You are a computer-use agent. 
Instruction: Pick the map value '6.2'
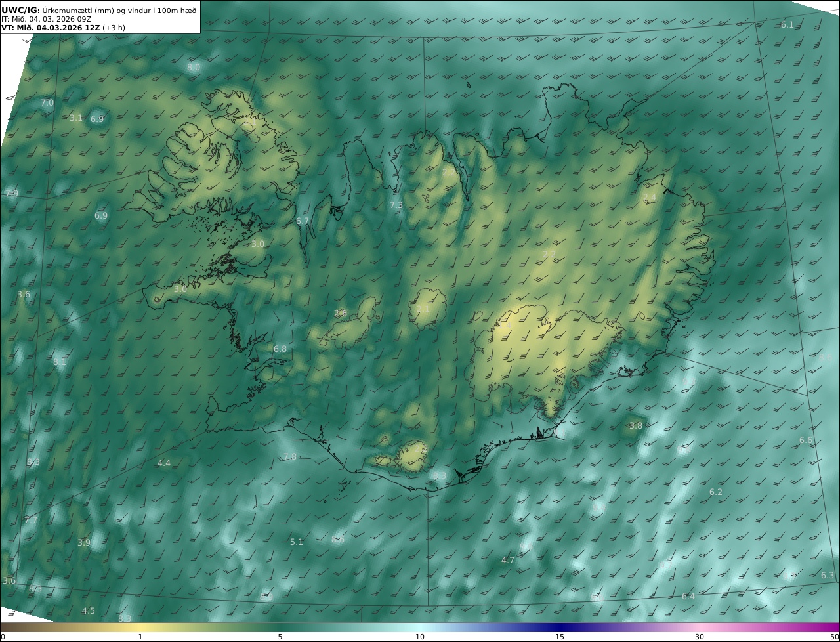point(716,492)
